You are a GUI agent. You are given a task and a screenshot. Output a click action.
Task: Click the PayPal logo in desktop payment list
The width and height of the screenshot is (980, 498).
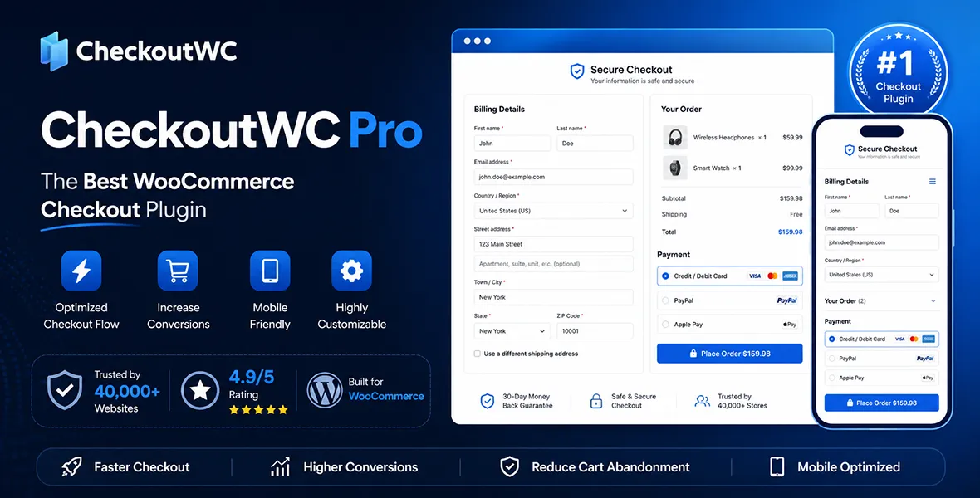tap(786, 300)
